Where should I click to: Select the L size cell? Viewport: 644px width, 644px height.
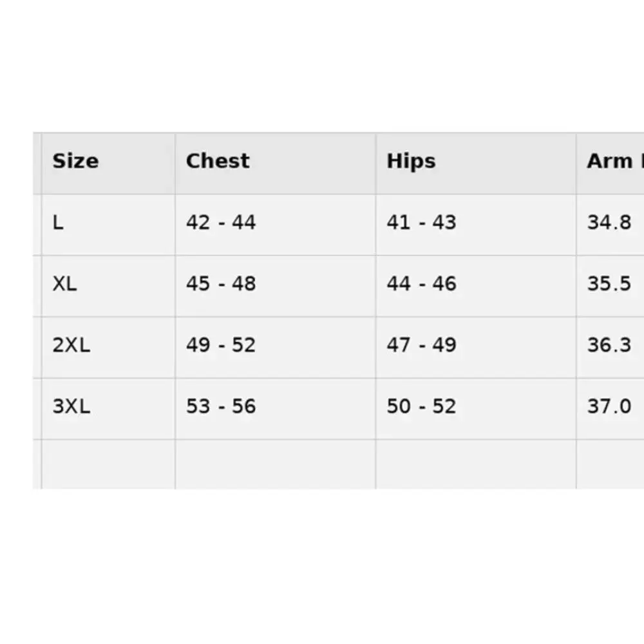point(58,223)
